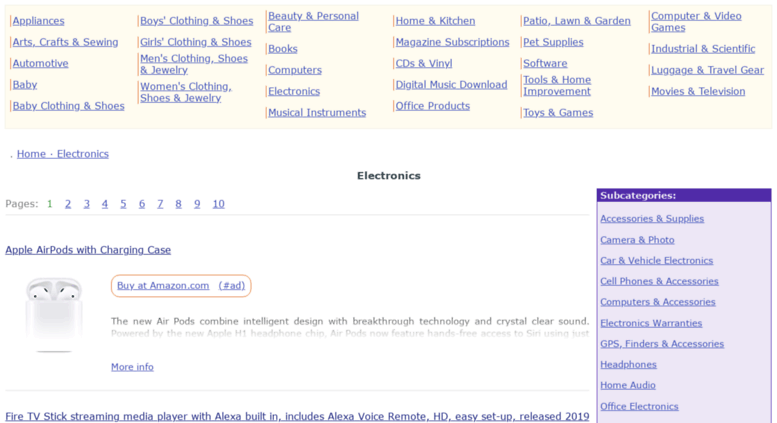The height and width of the screenshot is (423, 777).
Task: Navigate to page 8
Action: (x=178, y=204)
